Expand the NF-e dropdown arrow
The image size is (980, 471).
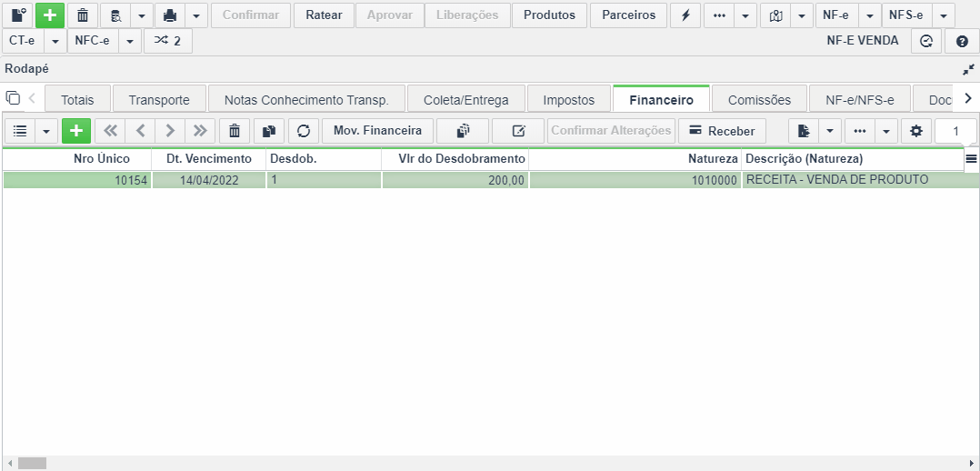coord(869,15)
